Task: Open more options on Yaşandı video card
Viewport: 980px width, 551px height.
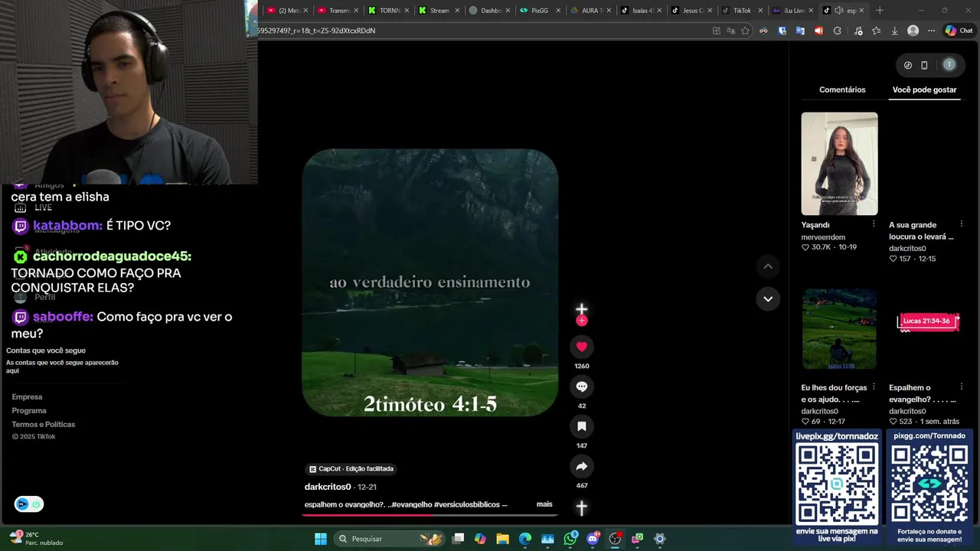Action: pos(874,224)
